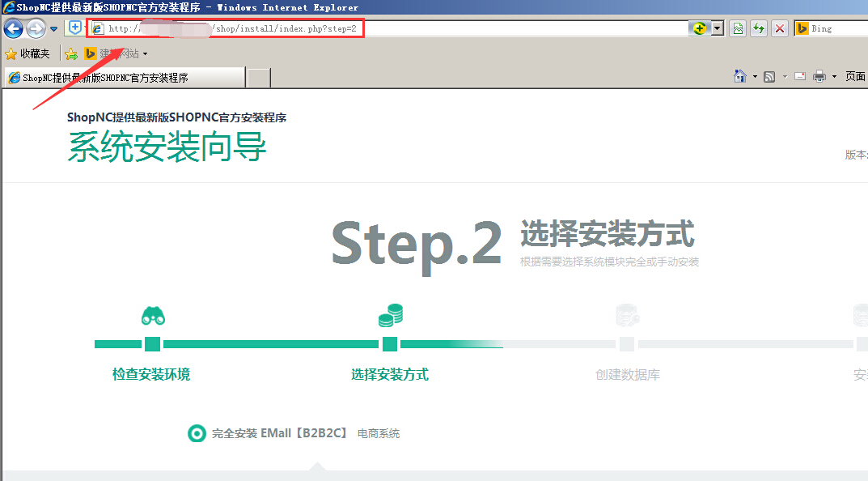Open the 页面 (Page) menu
The width and height of the screenshot is (868, 481).
tap(855, 76)
